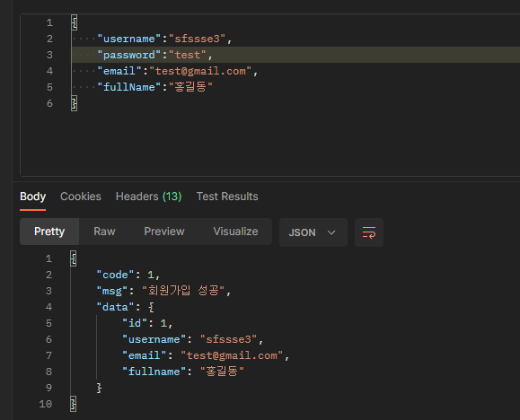Screen dimensions: 520x420
Task: Click the request username value sfssse3
Action: pyautogui.click(x=198, y=39)
